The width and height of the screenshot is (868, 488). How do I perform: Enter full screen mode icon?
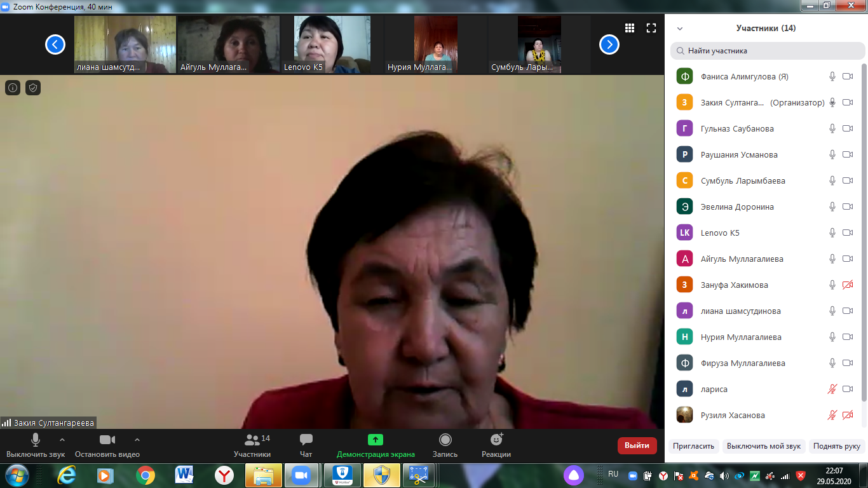click(x=651, y=28)
